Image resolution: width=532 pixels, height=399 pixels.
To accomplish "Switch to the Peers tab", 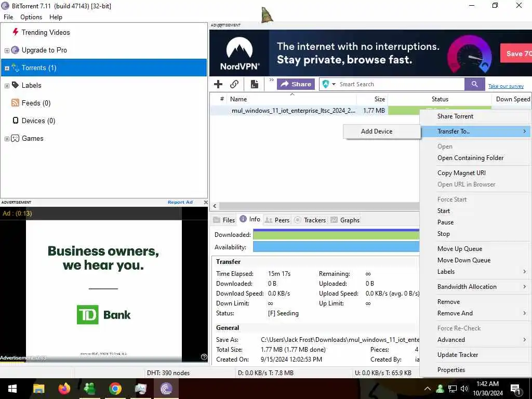I will coord(277,220).
